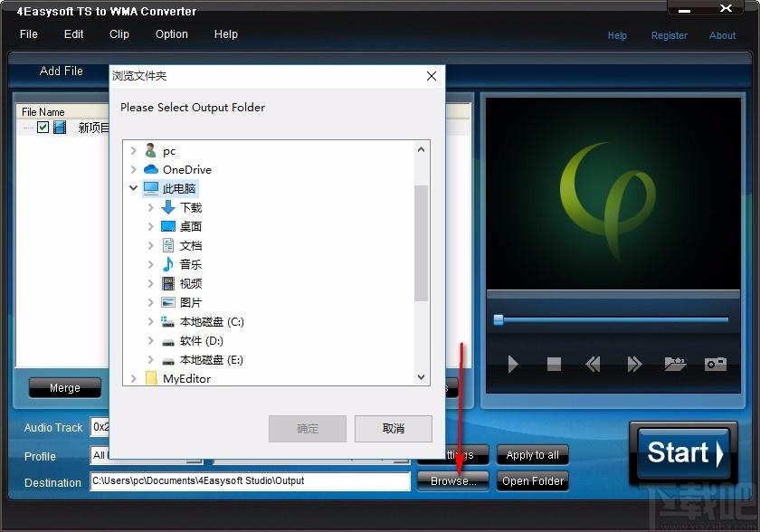
Task: Click the Destination path input field
Action: (250, 480)
